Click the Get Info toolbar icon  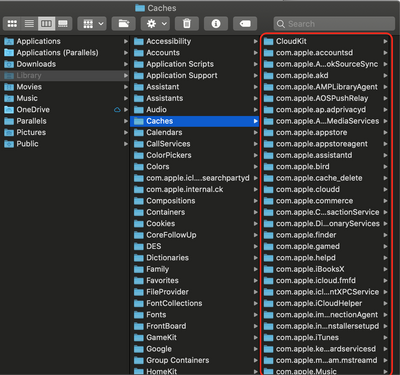point(216,24)
